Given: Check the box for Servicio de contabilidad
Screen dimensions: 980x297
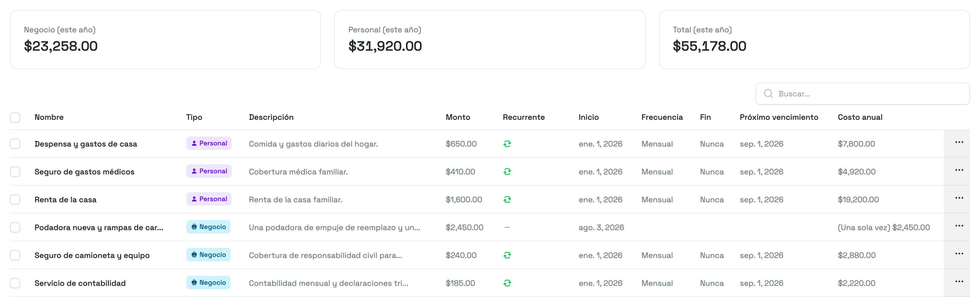Looking at the screenshot, I should (15, 283).
